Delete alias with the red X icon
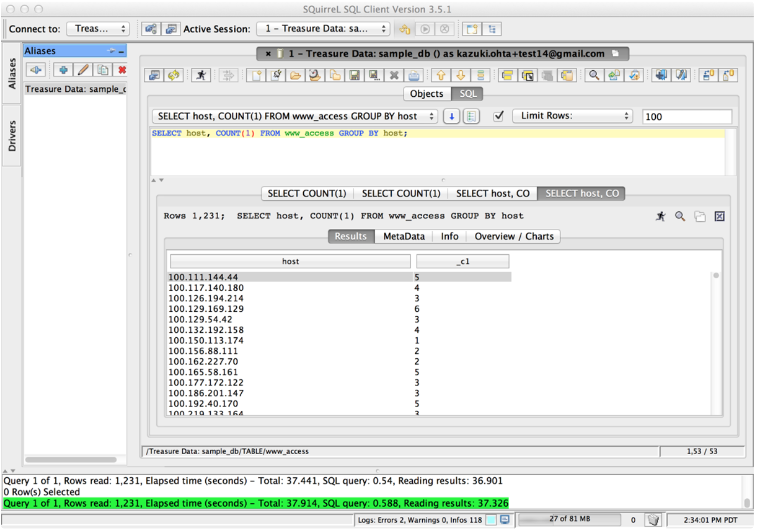Image resolution: width=757 pixels, height=532 pixels. pyautogui.click(x=122, y=70)
